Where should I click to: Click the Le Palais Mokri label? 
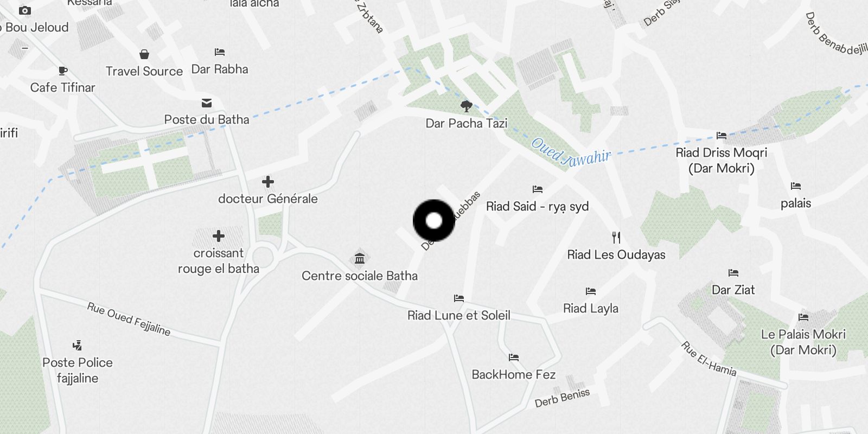803,342
